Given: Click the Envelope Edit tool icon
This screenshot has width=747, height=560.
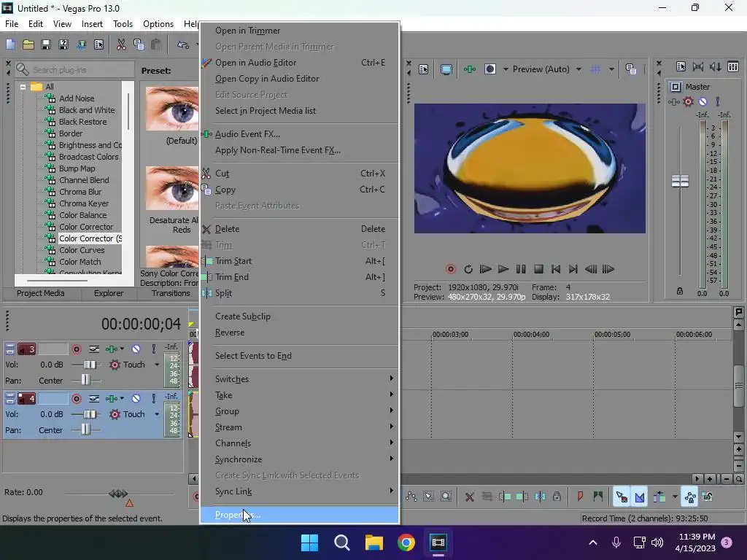Looking at the screenshot, I should 411,497.
